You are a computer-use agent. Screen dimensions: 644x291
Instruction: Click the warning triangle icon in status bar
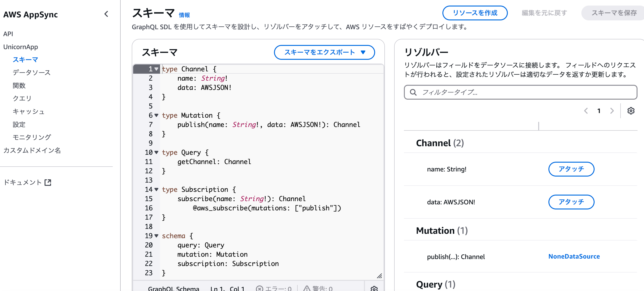pyautogui.click(x=307, y=288)
